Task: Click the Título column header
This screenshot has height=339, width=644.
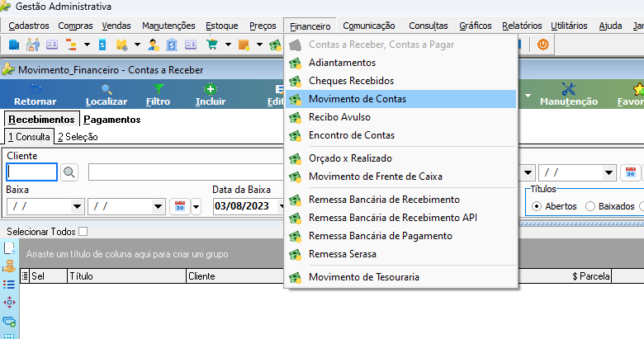Action: pos(126,276)
